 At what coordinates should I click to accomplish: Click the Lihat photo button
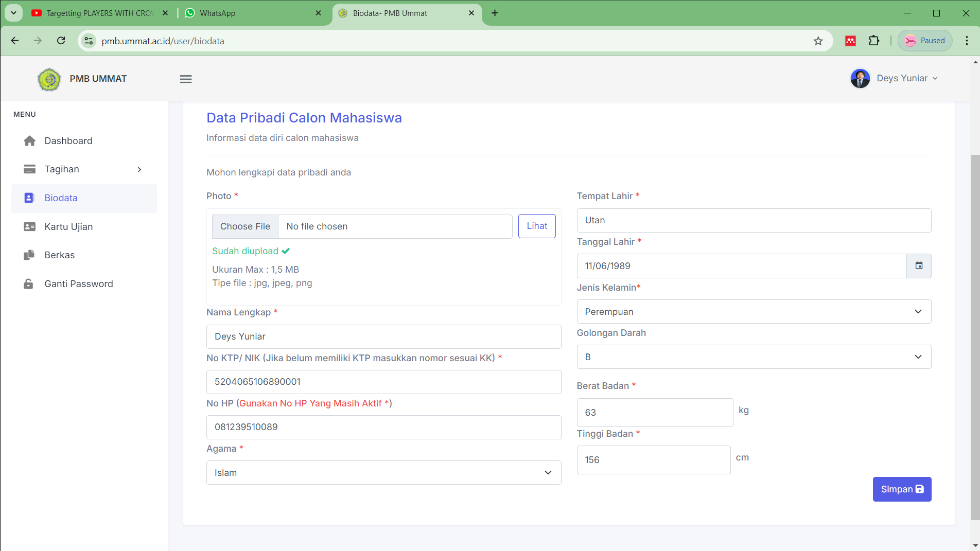tap(536, 226)
